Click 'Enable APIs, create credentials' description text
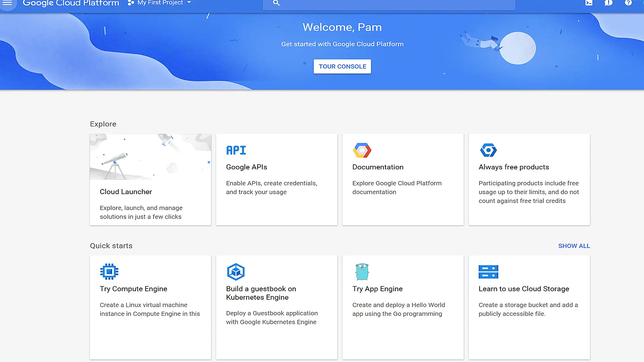Screen dimensions: 644x362 tap(271, 188)
